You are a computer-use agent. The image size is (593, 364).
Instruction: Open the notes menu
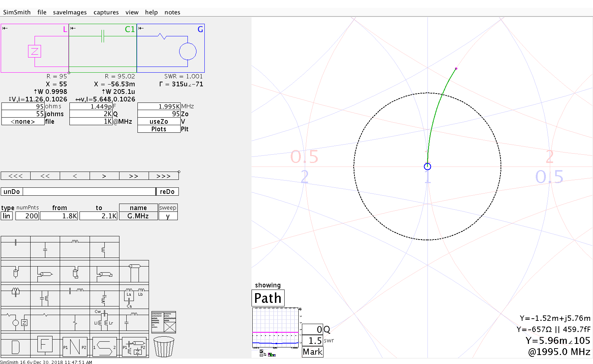172,12
